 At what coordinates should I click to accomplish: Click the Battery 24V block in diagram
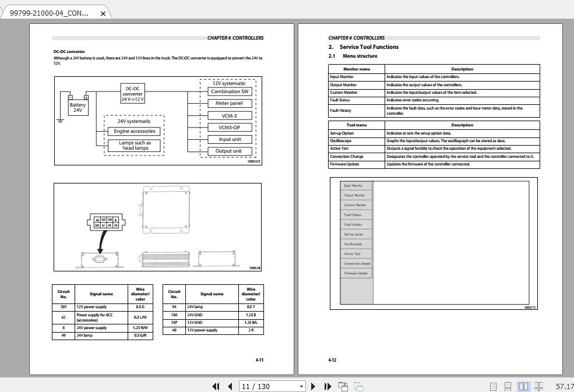pos(78,107)
